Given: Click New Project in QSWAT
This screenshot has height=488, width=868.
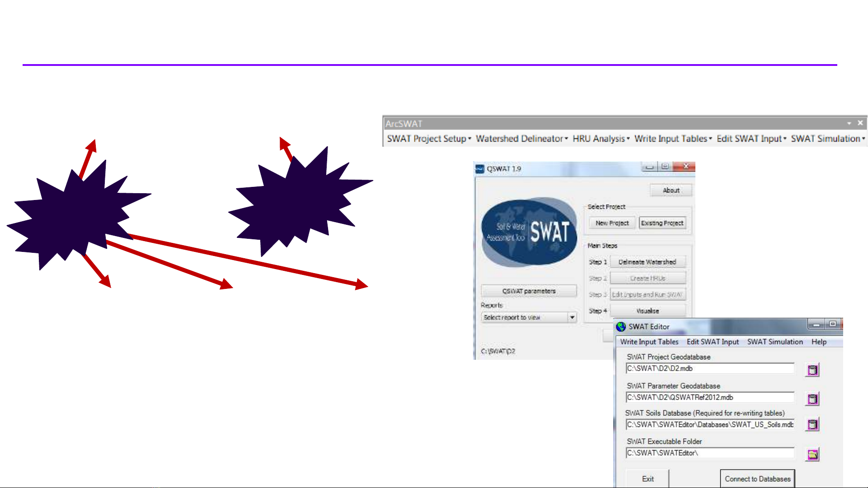Looking at the screenshot, I should pyautogui.click(x=612, y=223).
